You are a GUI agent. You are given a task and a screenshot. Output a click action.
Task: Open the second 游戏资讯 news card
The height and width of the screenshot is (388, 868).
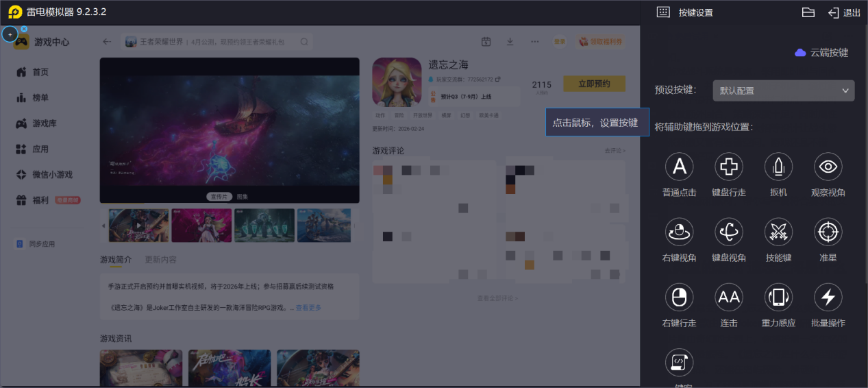coord(230,368)
